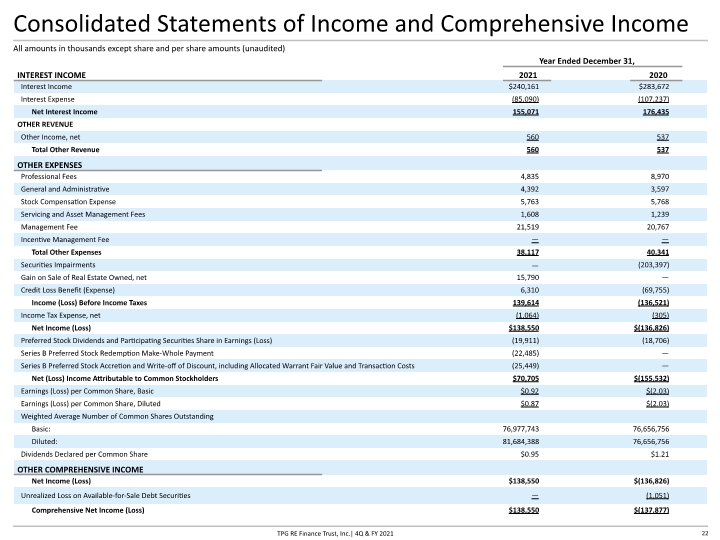The height and width of the screenshot is (540, 720).
Task: Click the 'Year Ended December 31,' header
Action: click(x=586, y=61)
